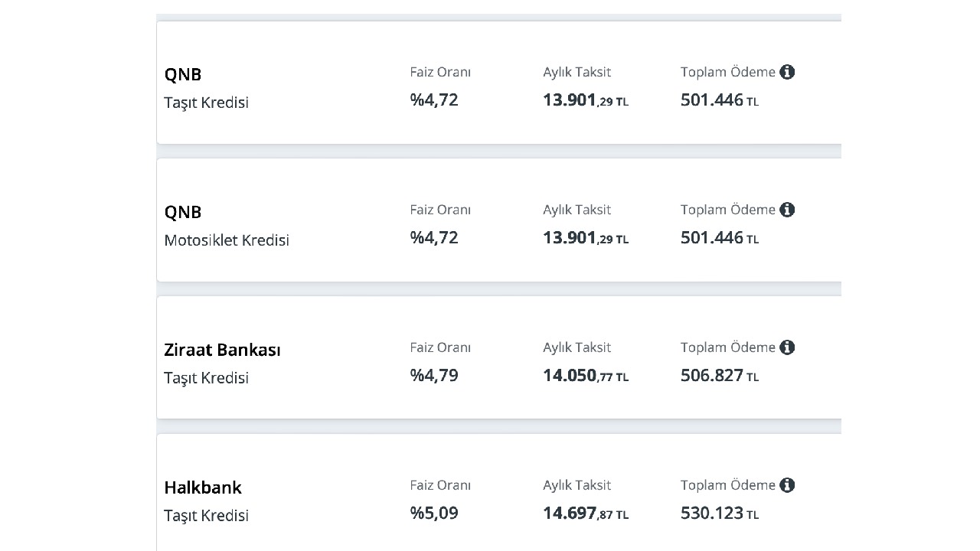Click Motosiklet Kredisi loan type text
Viewport: 980px width, 551px height.
(x=227, y=240)
